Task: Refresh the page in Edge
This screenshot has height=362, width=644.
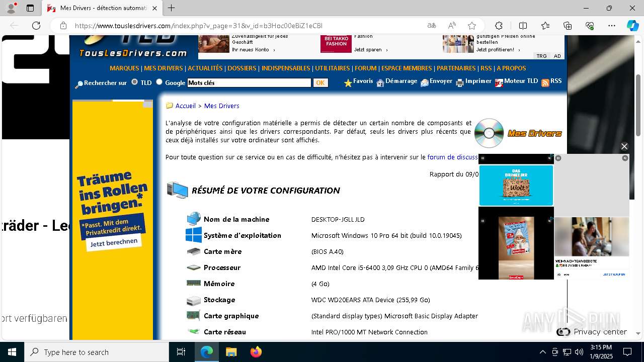Action: [36, 26]
